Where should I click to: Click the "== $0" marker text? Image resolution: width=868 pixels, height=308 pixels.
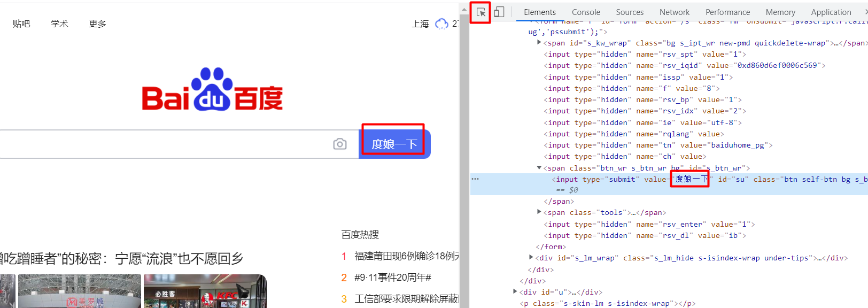(x=567, y=190)
